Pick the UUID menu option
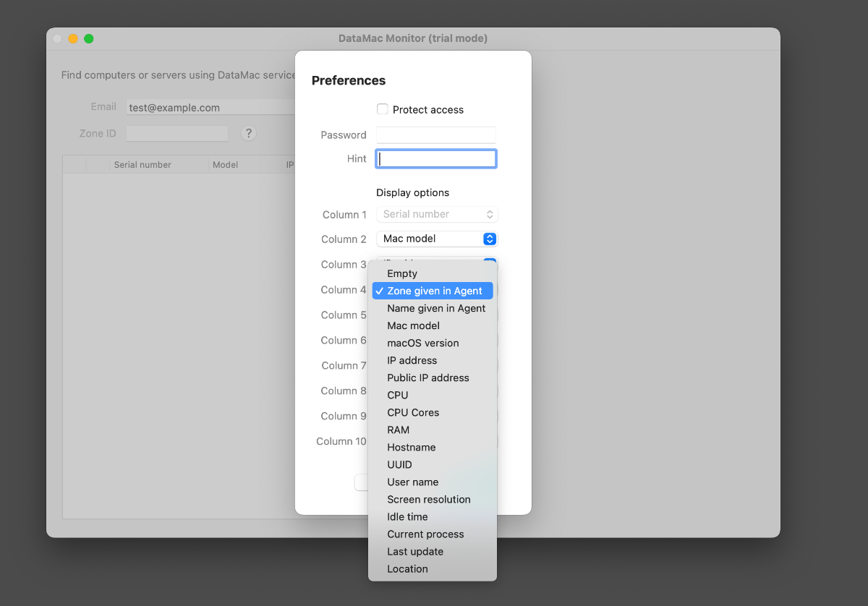868x606 pixels. [433, 464]
